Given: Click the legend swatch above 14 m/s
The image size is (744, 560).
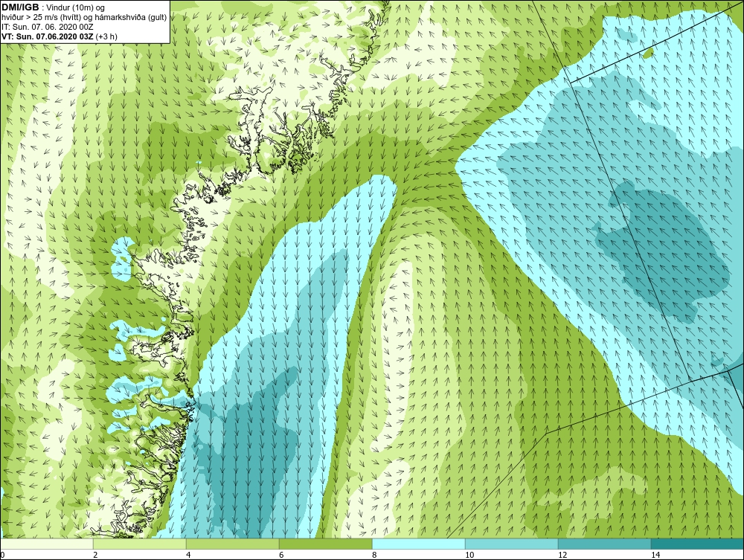Looking at the screenshot, I should (x=698, y=544).
